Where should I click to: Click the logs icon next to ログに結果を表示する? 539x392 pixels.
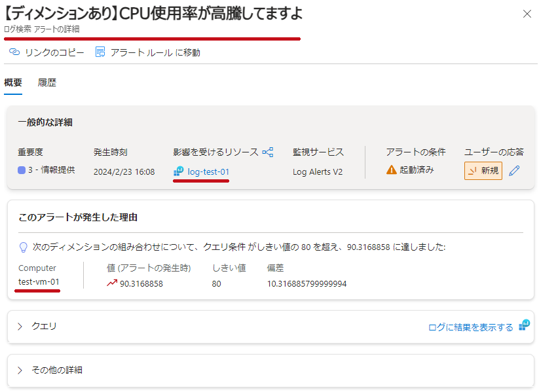(x=524, y=325)
